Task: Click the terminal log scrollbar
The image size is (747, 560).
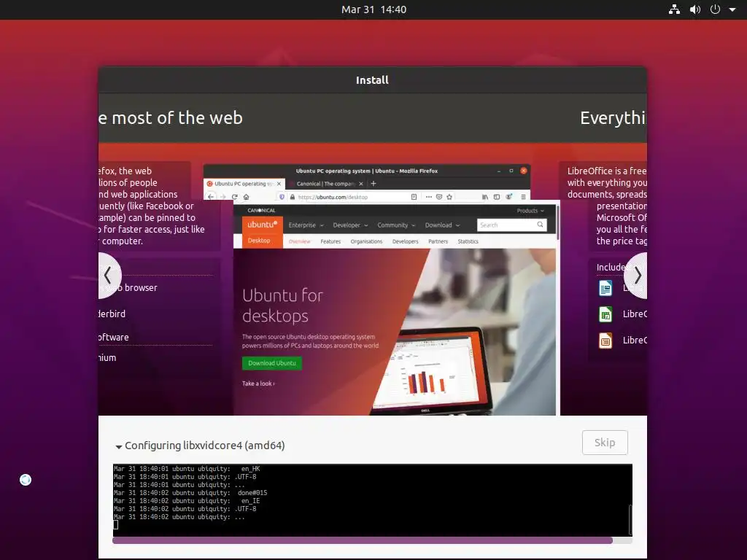Action: tap(630, 520)
